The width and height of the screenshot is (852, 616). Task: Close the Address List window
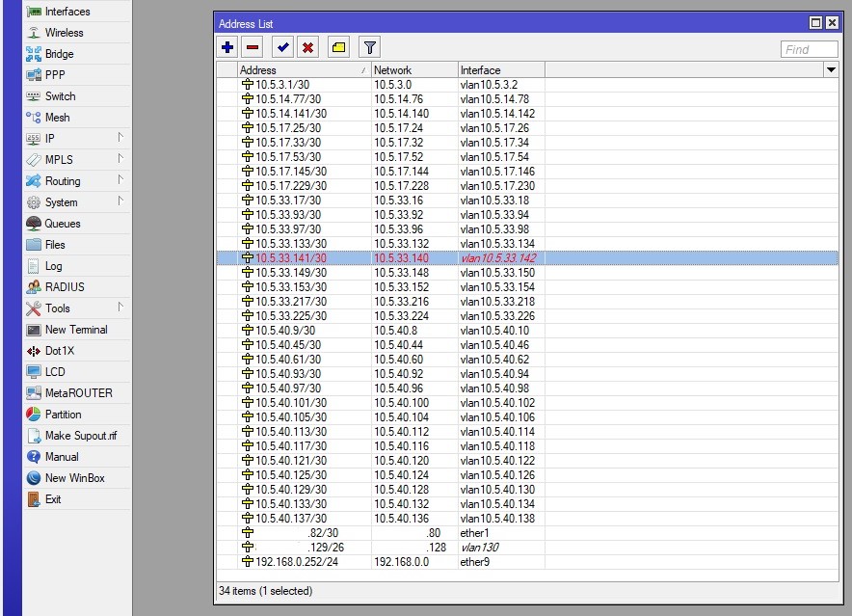coord(832,23)
